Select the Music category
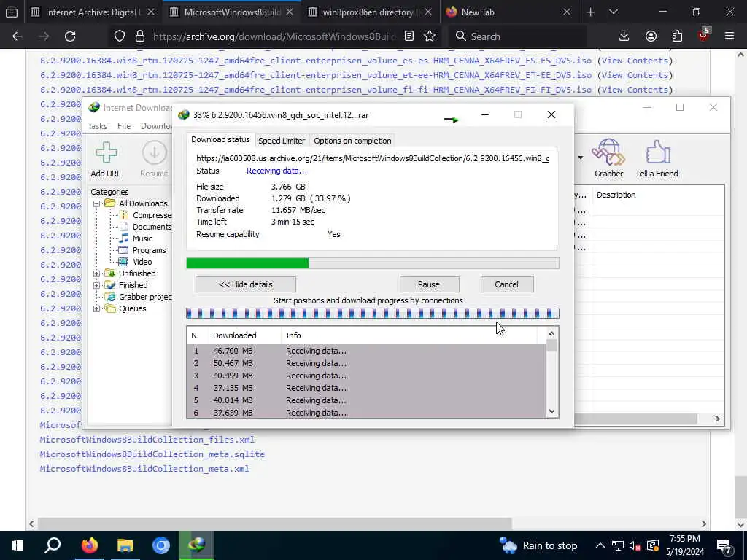 click(x=142, y=238)
